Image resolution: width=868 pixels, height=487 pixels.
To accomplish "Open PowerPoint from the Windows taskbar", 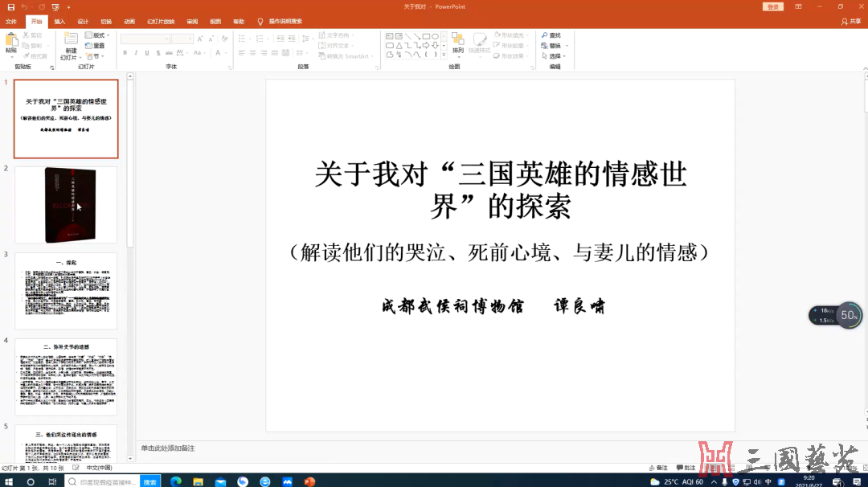I will (309, 481).
